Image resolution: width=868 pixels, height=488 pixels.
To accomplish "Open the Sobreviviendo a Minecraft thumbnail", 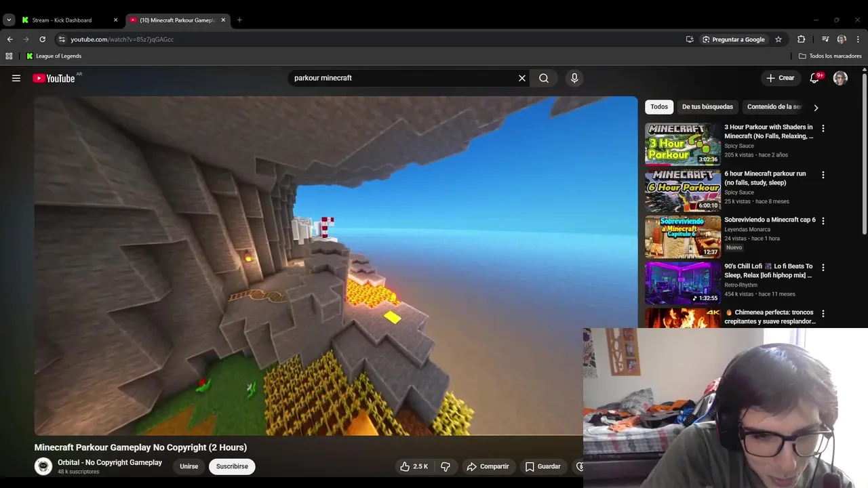I will tap(682, 237).
